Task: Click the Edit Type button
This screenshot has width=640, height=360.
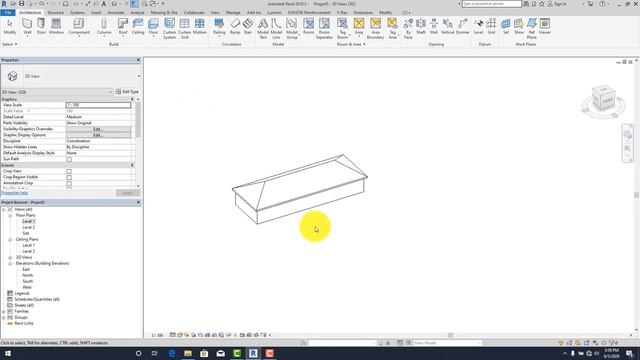Action: point(127,92)
